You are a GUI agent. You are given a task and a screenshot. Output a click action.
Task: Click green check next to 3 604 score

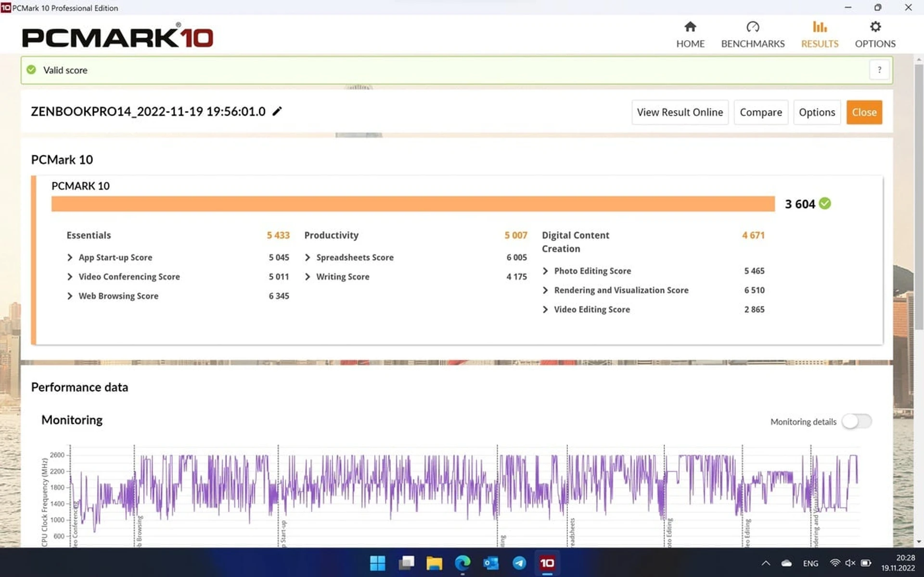(825, 204)
